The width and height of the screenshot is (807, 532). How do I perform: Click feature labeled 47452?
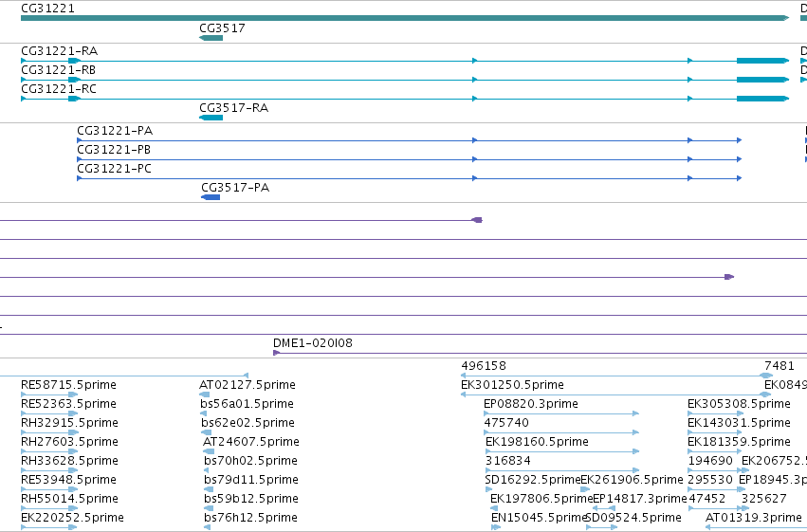click(x=707, y=499)
